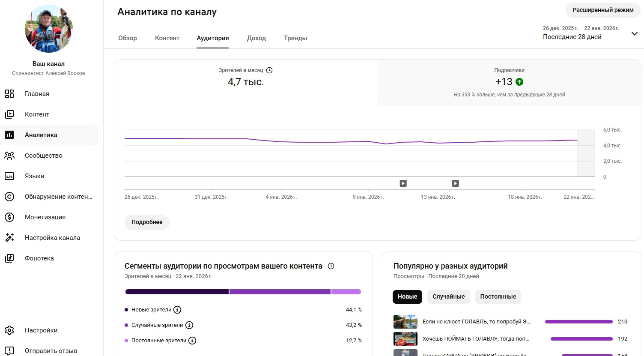The width and height of the screenshot is (644, 356).
Task: Click the Контент sidebar icon
Action: click(x=9, y=114)
